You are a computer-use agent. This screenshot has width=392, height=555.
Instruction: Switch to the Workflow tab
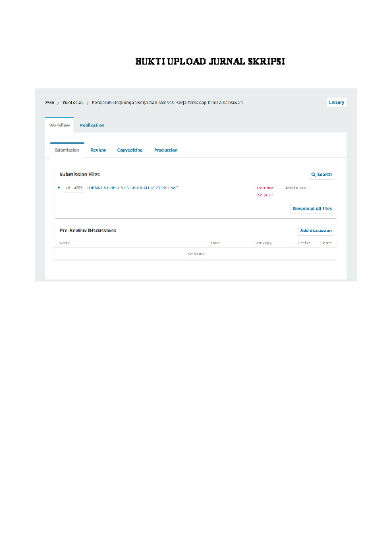pyautogui.click(x=59, y=125)
